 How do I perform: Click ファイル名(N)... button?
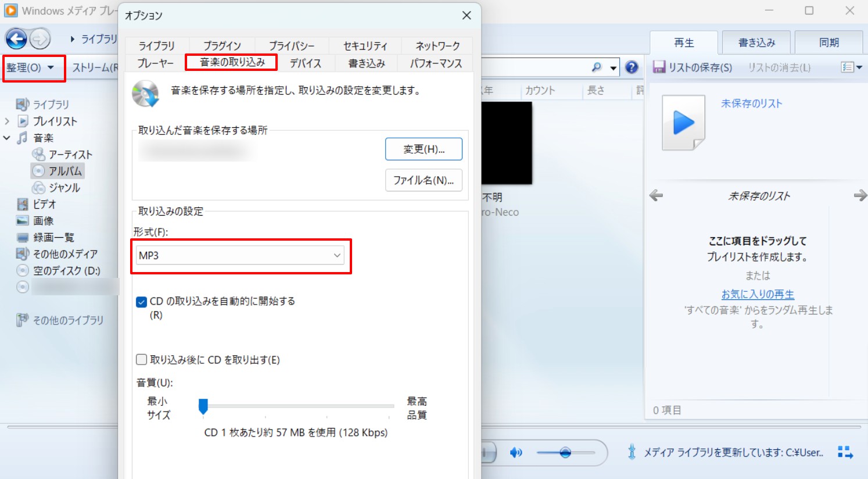[424, 180]
